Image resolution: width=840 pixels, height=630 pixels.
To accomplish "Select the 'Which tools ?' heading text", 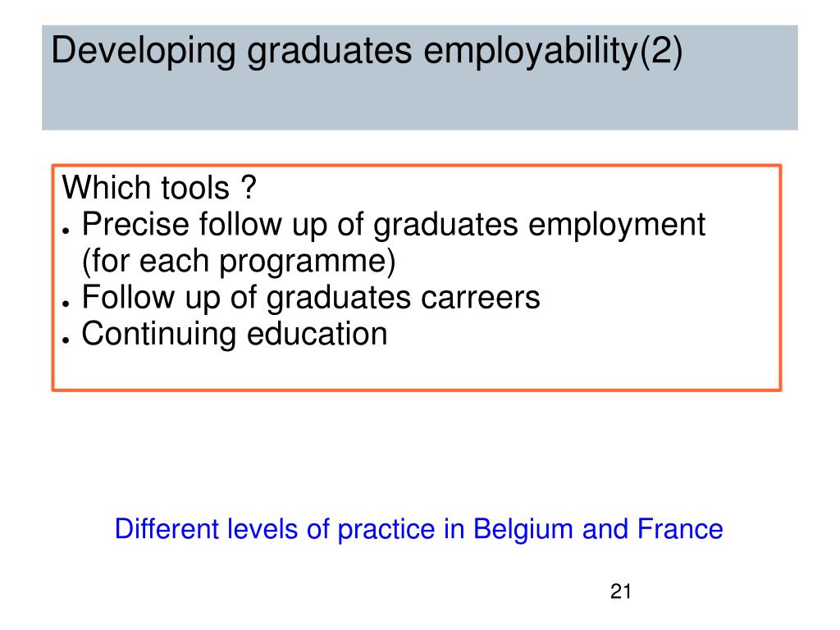I will tap(159, 188).
